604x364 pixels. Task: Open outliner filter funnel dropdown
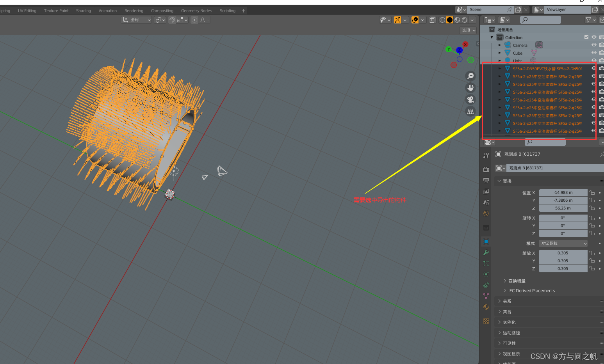591,20
